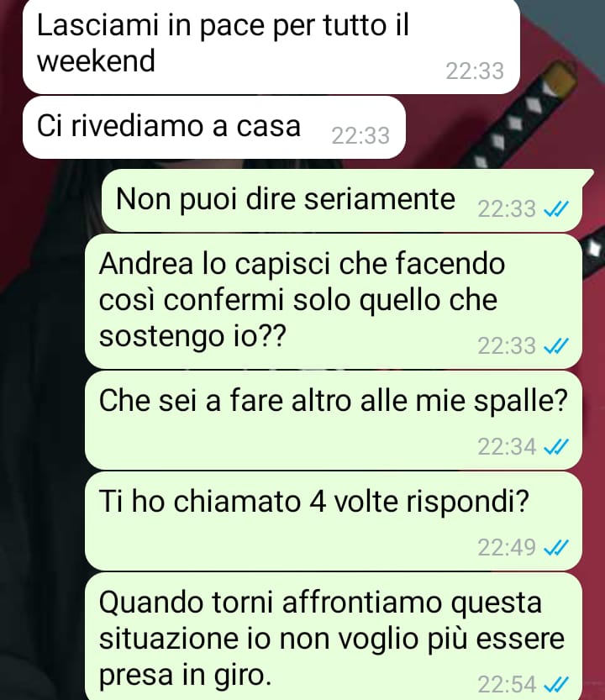605x700 pixels.
Task: Click the 22:54 timestamp on the last message
Action: (x=507, y=684)
